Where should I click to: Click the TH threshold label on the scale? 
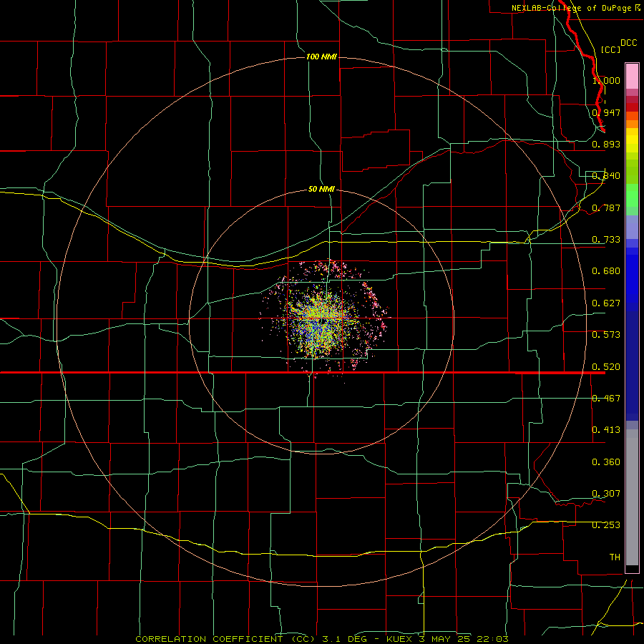615,557
